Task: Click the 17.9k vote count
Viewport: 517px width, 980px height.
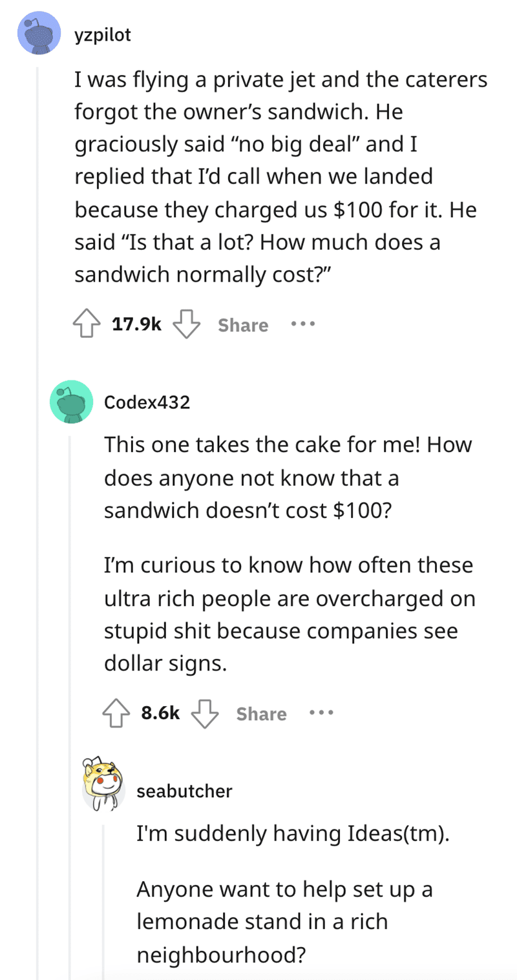Action: click(137, 325)
